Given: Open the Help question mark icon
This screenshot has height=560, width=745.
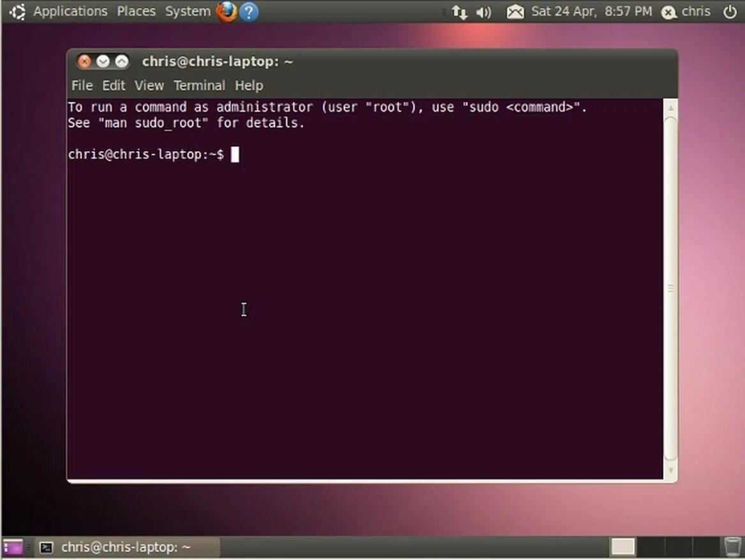Looking at the screenshot, I should pyautogui.click(x=249, y=11).
